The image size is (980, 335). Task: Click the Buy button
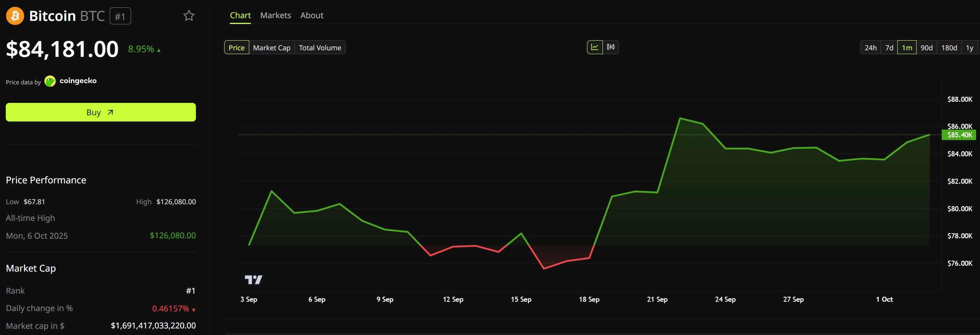pos(101,112)
